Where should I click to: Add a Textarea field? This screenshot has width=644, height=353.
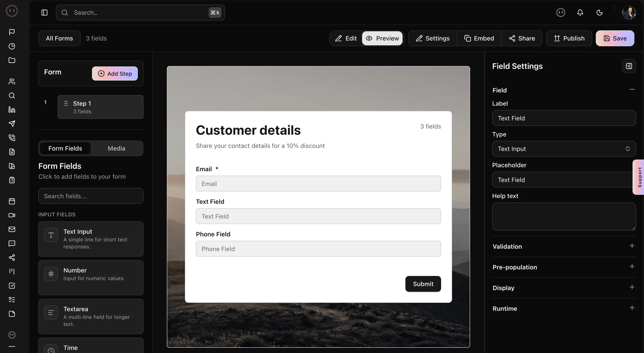click(x=91, y=316)
